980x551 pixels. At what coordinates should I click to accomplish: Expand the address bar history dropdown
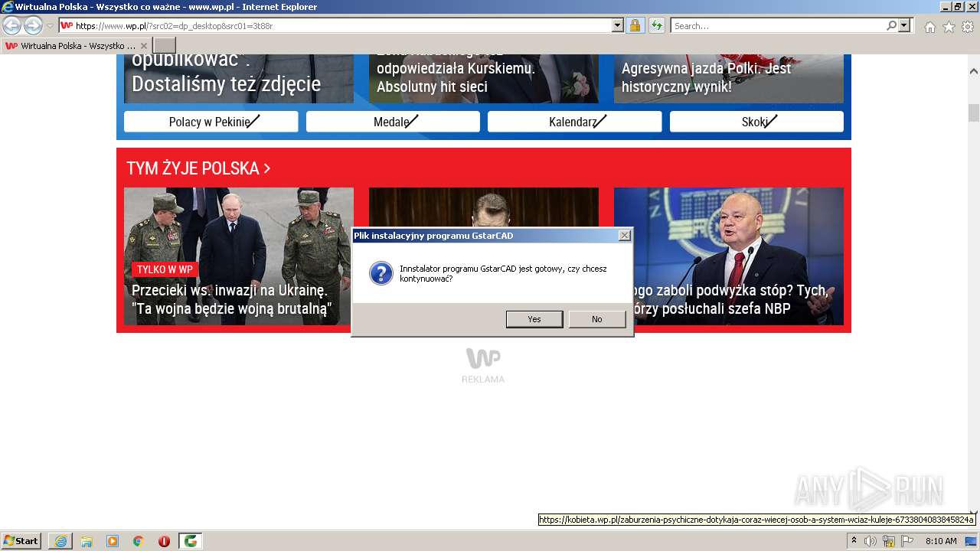click(618, 26)
